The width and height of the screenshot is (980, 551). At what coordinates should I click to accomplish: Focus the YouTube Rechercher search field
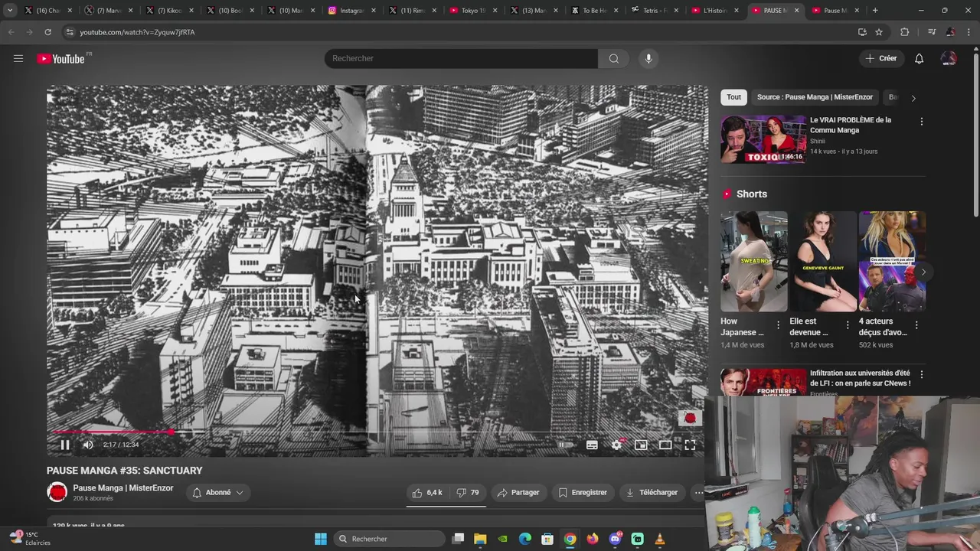pyautogui.click(x=461, y=58)
